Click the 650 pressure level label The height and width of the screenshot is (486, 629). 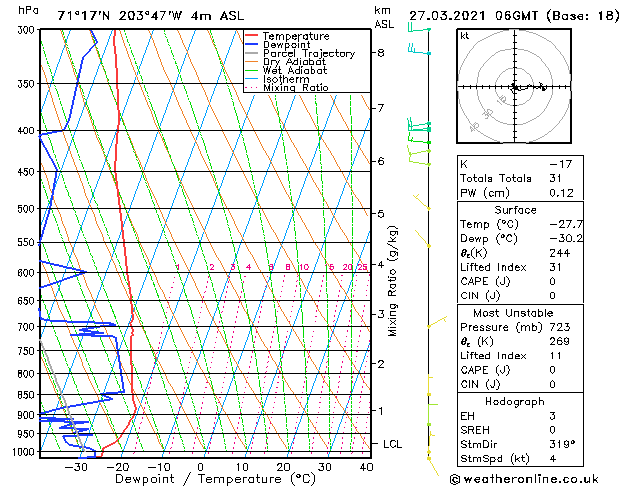click(28, 301)
